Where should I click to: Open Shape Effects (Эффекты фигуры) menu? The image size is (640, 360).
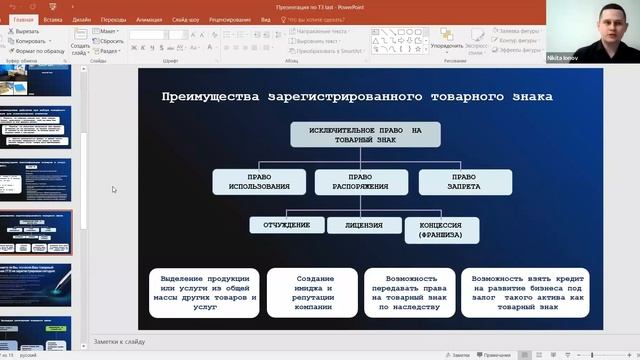coord(518,50)
